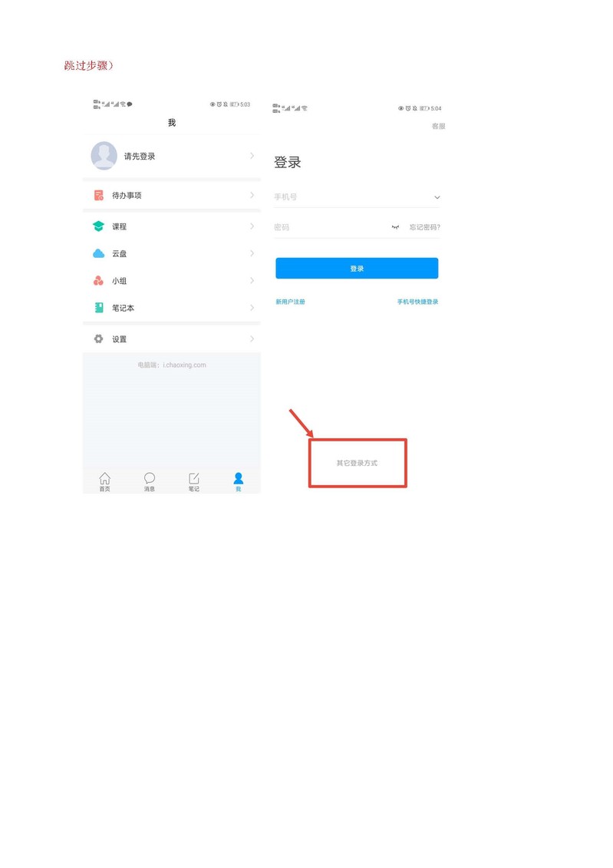Click 手机号快捷登录 quick login link
The image size is (613, 868).
pyautogui.click(x=417, y=302)
